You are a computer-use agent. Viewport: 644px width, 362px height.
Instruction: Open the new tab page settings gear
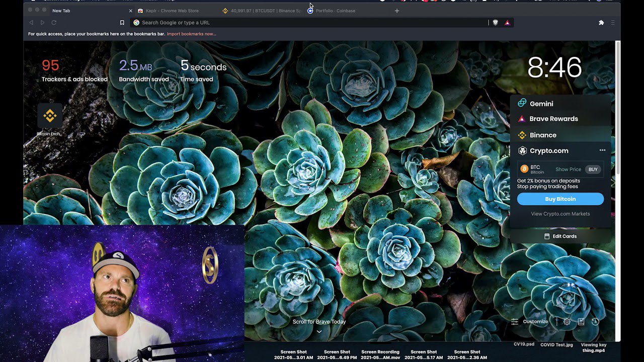pyautogui.click(x=567, y=322)
